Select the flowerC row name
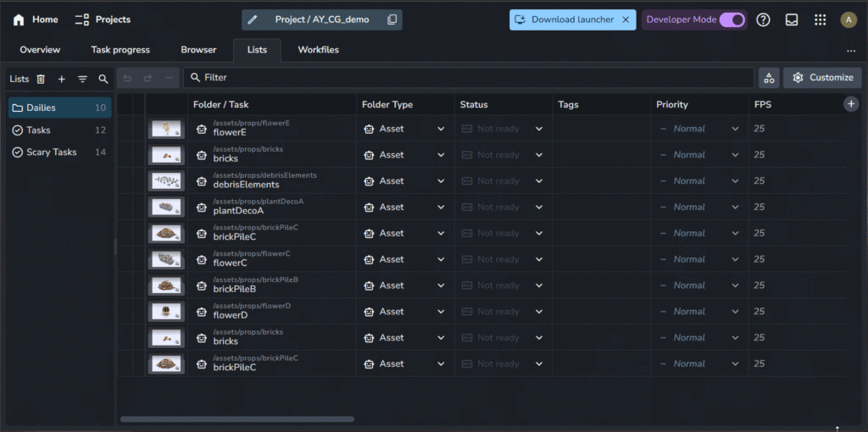 [x=230, y=263]
